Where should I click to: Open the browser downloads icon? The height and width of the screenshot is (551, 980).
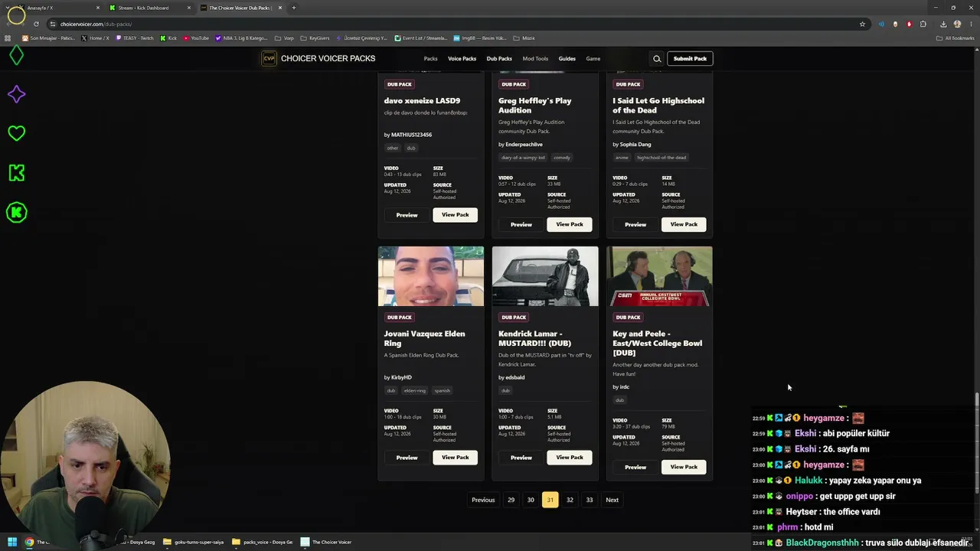[x=942, y=24]
